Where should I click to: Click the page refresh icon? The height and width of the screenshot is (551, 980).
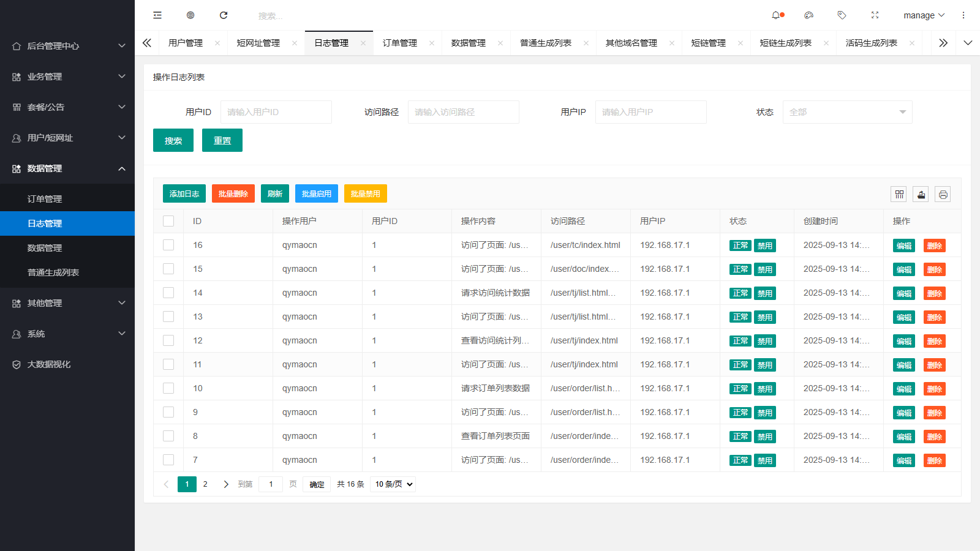pyautogui.click(x=223, y=15)
